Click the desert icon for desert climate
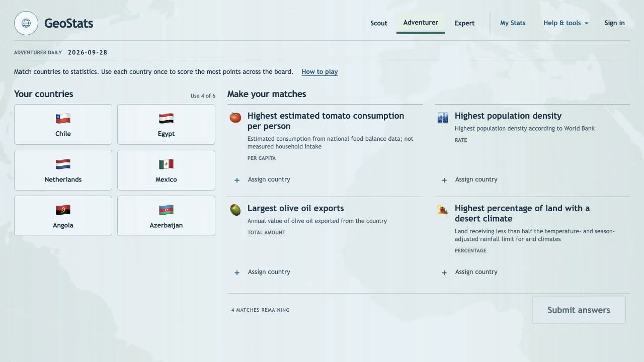Screen dimensions: 644x362 442,210
